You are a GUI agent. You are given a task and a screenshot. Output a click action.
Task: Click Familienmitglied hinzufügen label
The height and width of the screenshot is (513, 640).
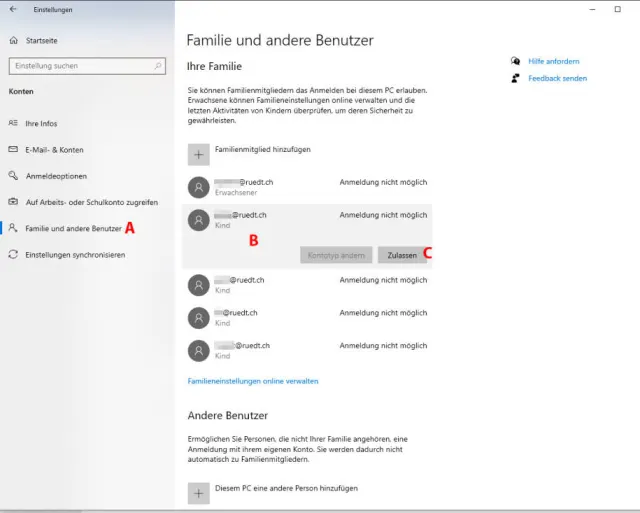pyautogui.click(x=262, y=149)
